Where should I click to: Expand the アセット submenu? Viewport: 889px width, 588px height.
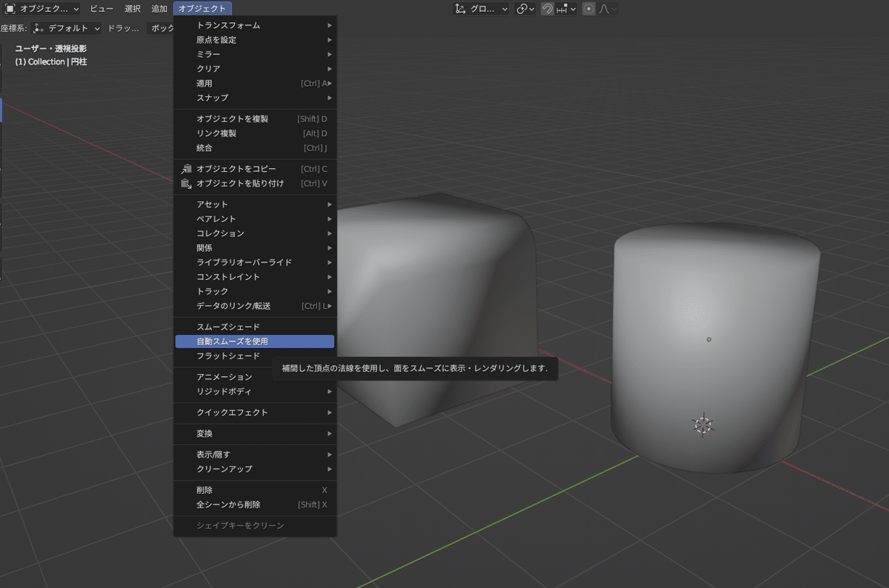coord(255,204)
